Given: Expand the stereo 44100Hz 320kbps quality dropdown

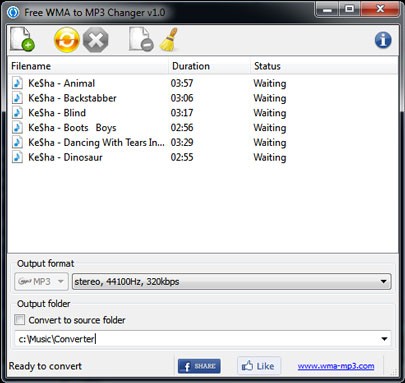Looking at the screenshot, I should pos(232,281).
